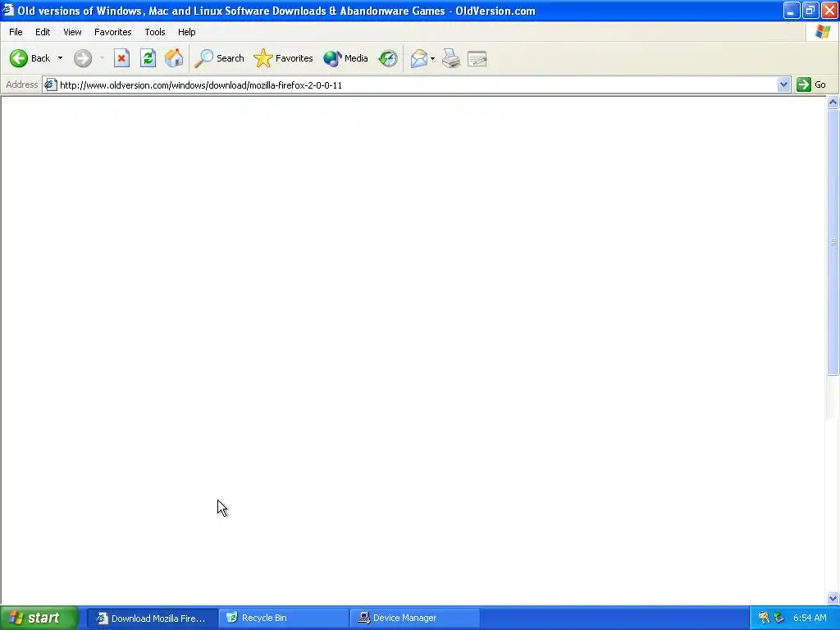
Task: Open the Favorites menu in menu bar
Action: 112,32
